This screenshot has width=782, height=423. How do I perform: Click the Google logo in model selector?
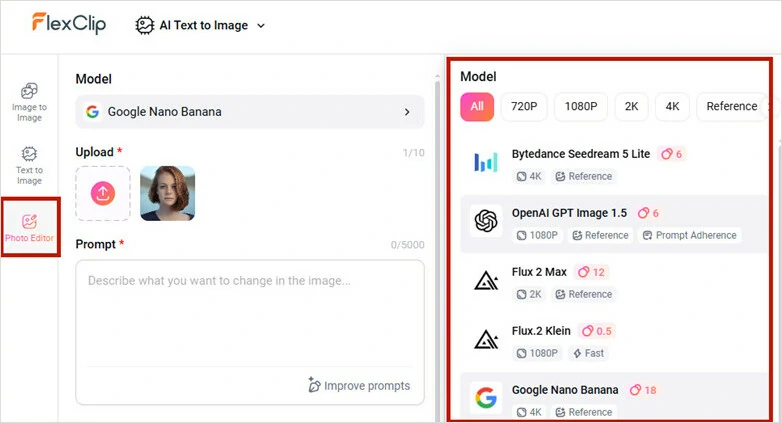[92, 112]
